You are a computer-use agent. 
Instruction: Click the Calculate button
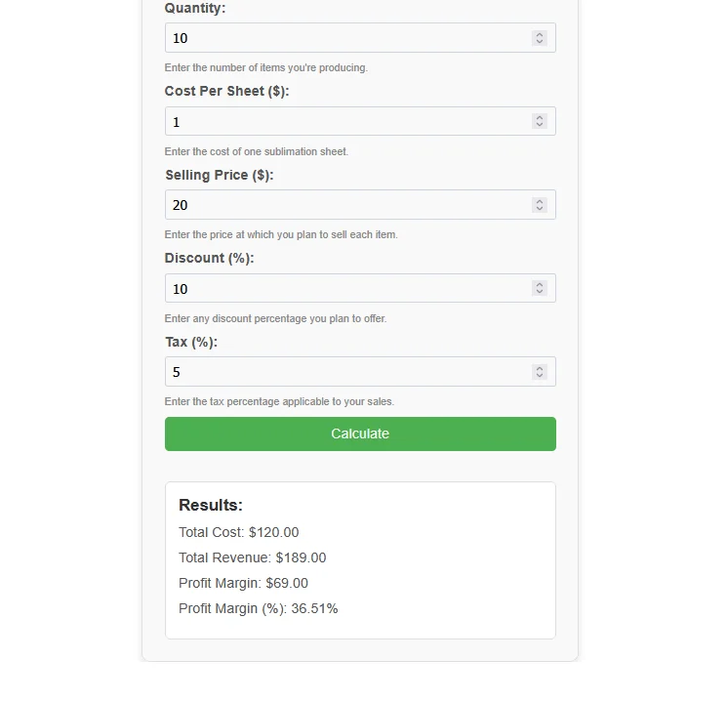(360, 433)
